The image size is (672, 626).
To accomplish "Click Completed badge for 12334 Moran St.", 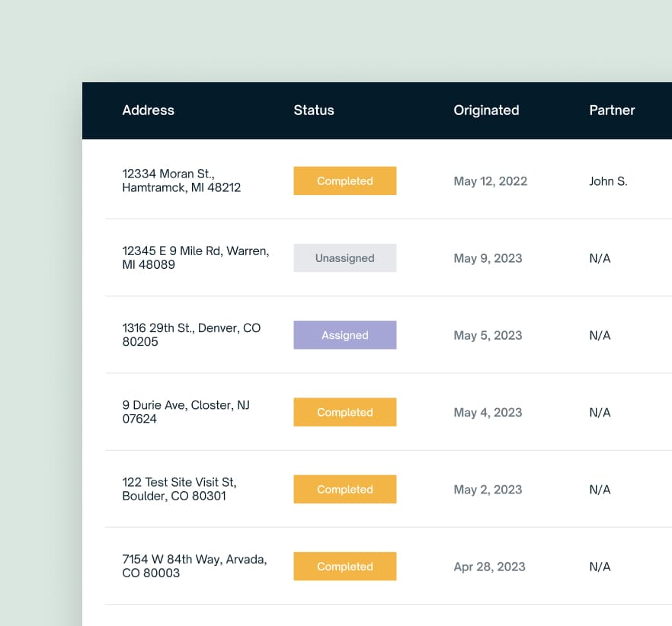I will click(344, 181).
